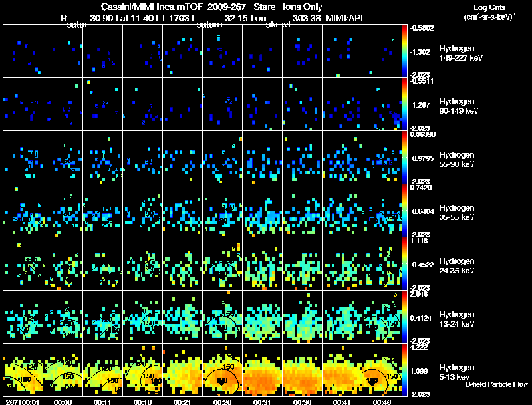Click the '-0.5511' color scale value
Screen dimensions: 532x405
pos(422,81)
